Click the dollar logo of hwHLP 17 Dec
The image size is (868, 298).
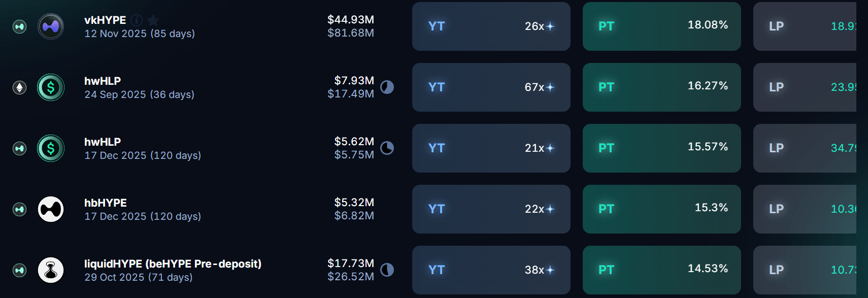pos(51,148)
